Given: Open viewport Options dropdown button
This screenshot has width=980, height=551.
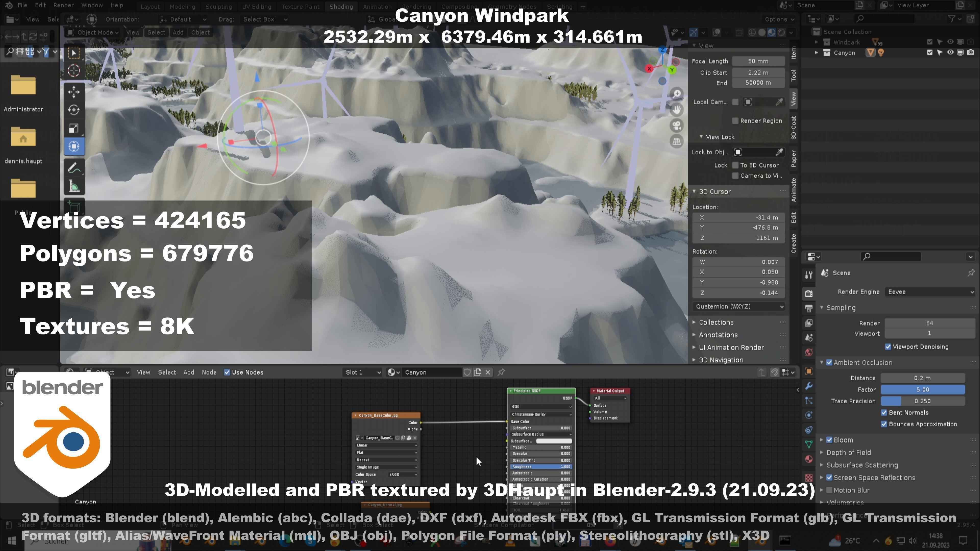Looking at the screenshot, I should point(779,19).
